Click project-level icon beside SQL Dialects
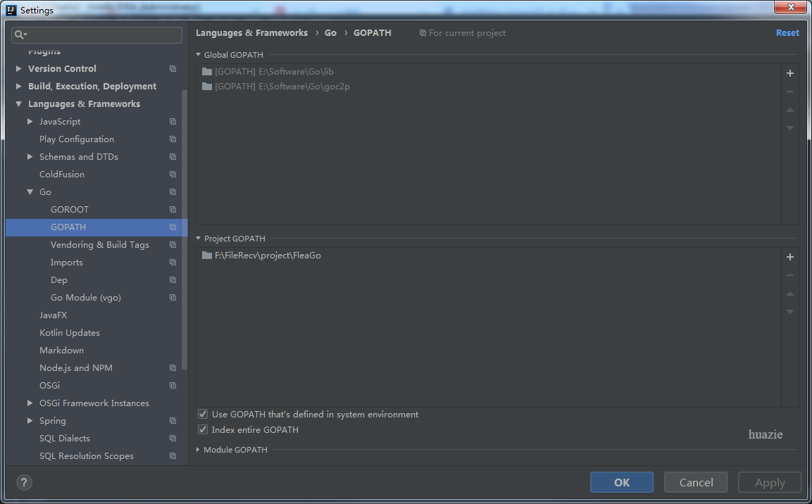 pos(173,439)
